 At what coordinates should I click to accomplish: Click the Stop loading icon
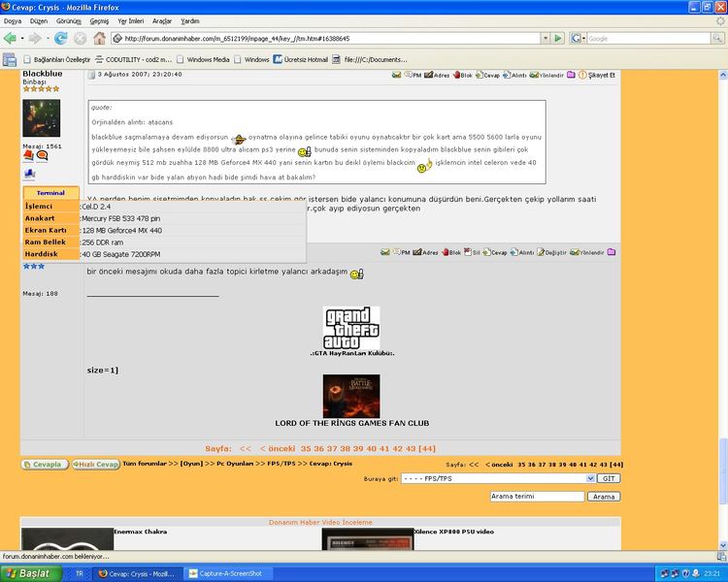click(x=80, y=39)
